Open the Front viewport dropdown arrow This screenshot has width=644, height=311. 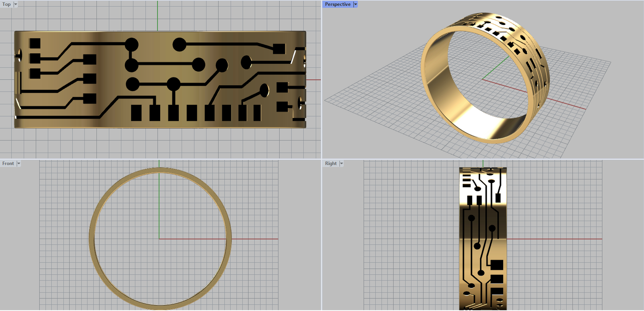coord(19,164)
